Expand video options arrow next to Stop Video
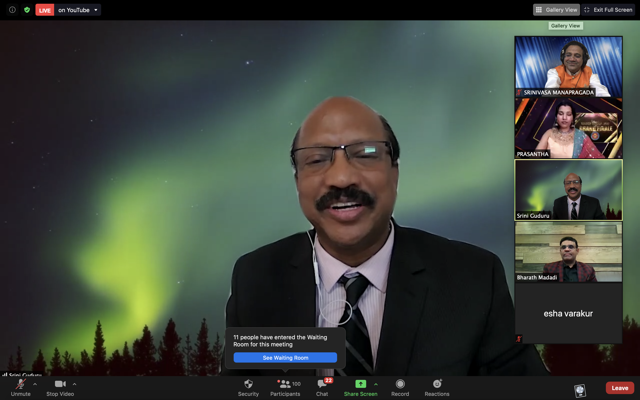Screen dimensions: 640x400 point(74,384)
